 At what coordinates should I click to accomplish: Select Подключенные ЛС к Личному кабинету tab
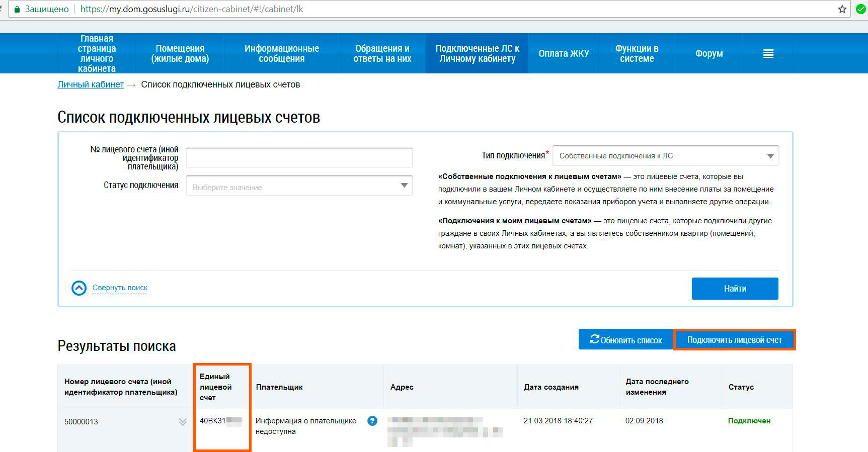477,54
